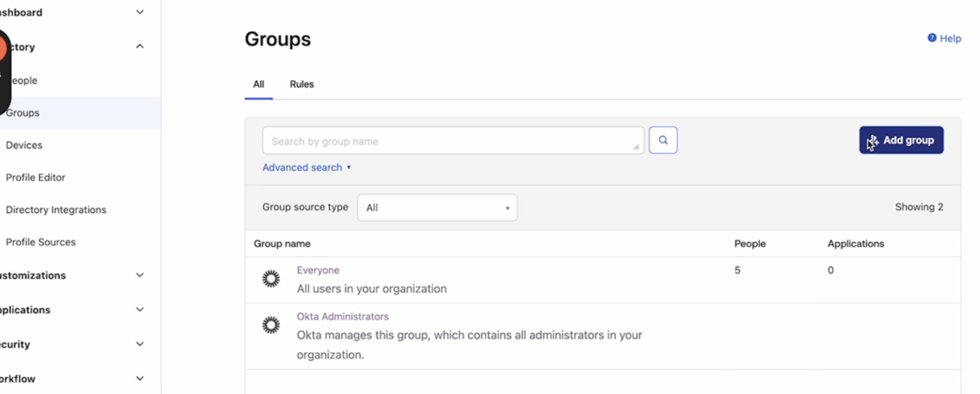Click the Showing 2 results text
The width and height of the screenshot is (980, 394).
(919, 207)
